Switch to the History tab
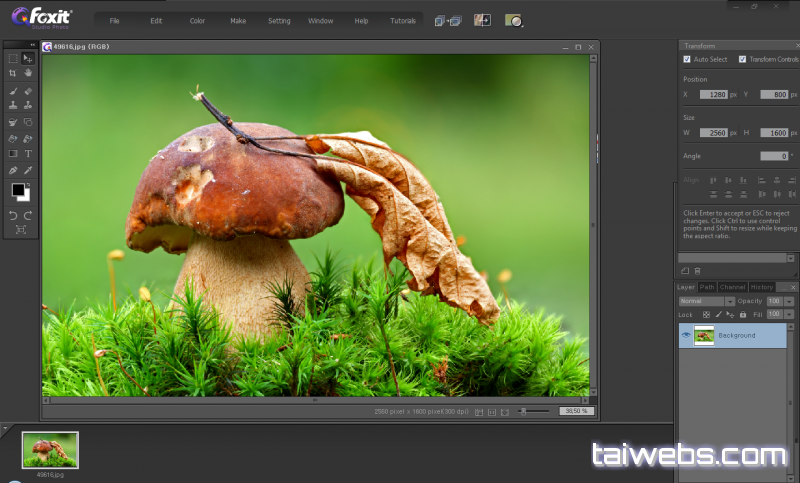 pos(762,287)
